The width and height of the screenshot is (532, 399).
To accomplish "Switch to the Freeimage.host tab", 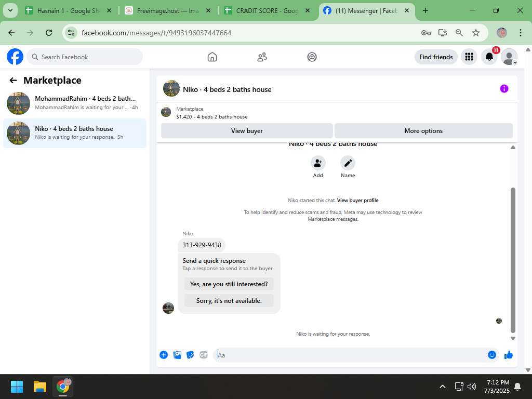I will point(168,11).
